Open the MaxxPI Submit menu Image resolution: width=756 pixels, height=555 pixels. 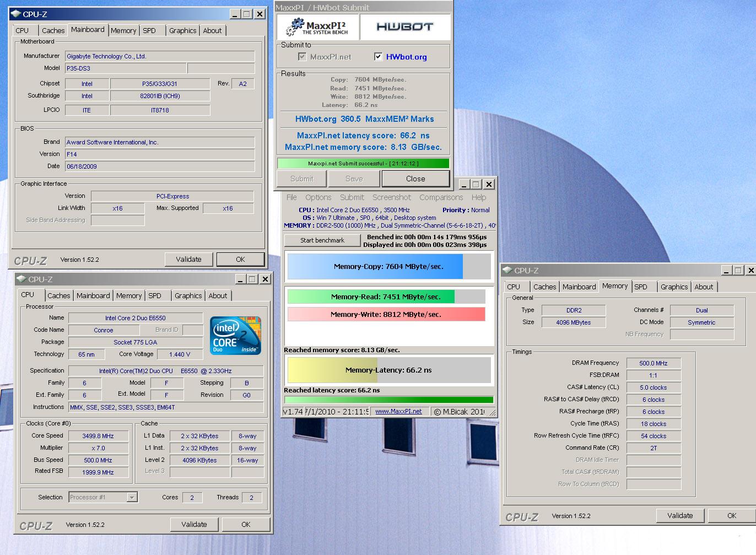352,197
